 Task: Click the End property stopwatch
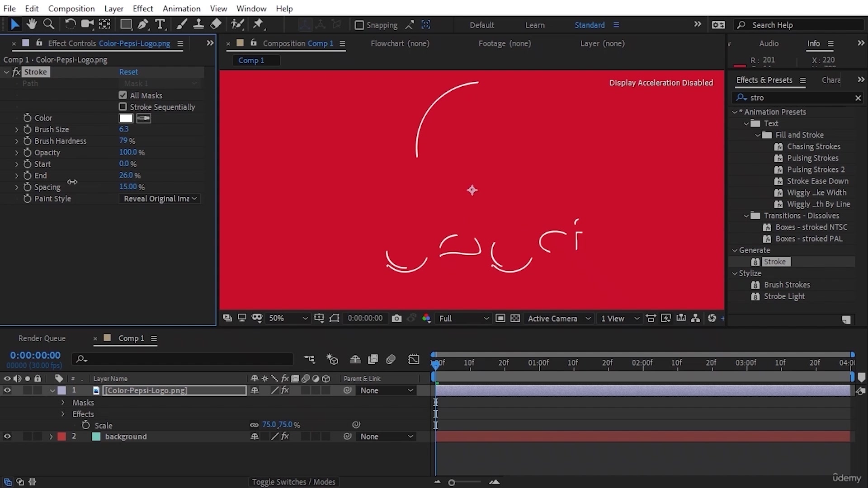(x=28, y=175)
